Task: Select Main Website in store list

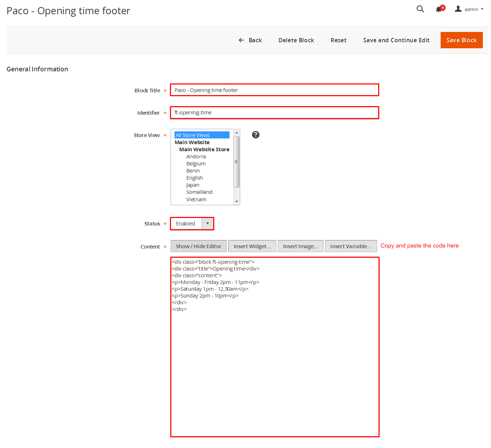Action: coord(192,142)
